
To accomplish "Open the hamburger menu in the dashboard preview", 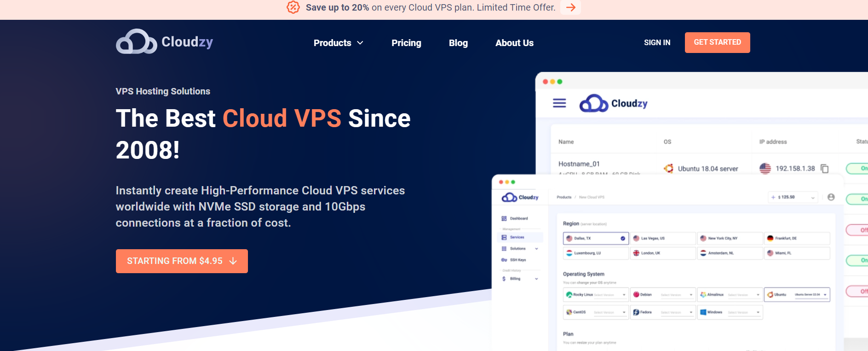I will 559,103.
